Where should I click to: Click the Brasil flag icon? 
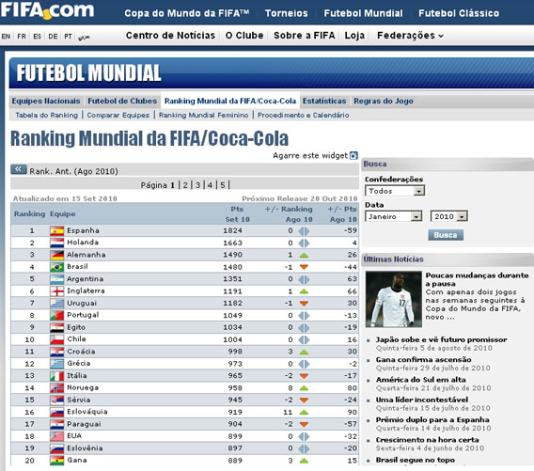point(57,267)
